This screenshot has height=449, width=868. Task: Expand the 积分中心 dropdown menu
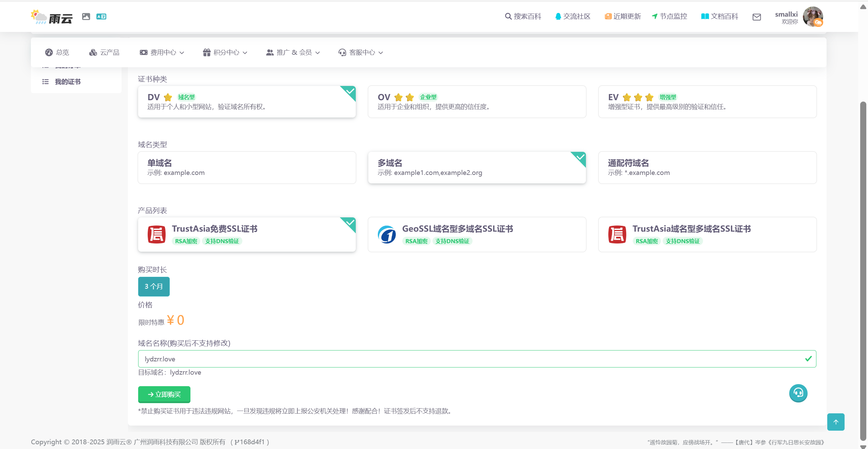click(x=225, y=52)
